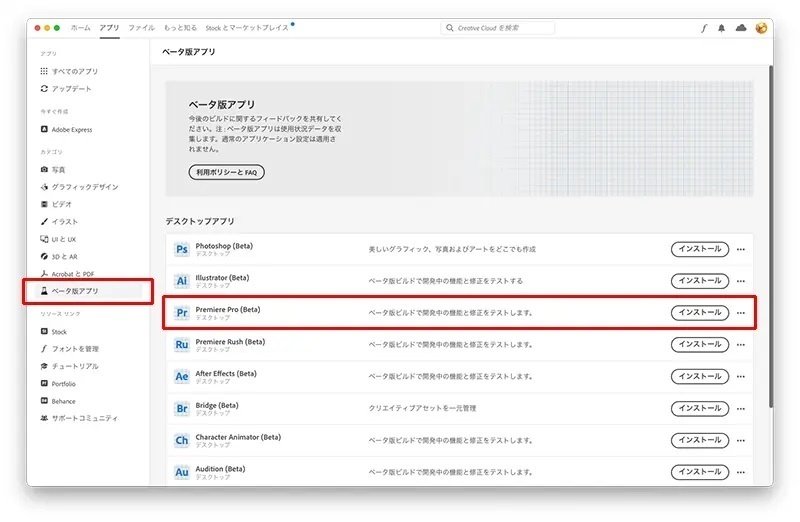The width and height of the screenshot is (800, 522).
Task: Click the cloud sync status icon
Action: 741,28
